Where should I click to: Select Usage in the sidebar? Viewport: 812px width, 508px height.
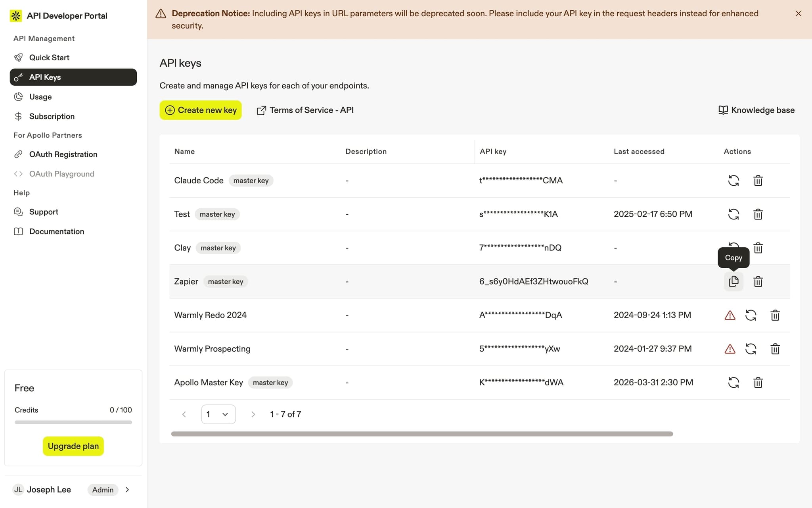point(40,96)
